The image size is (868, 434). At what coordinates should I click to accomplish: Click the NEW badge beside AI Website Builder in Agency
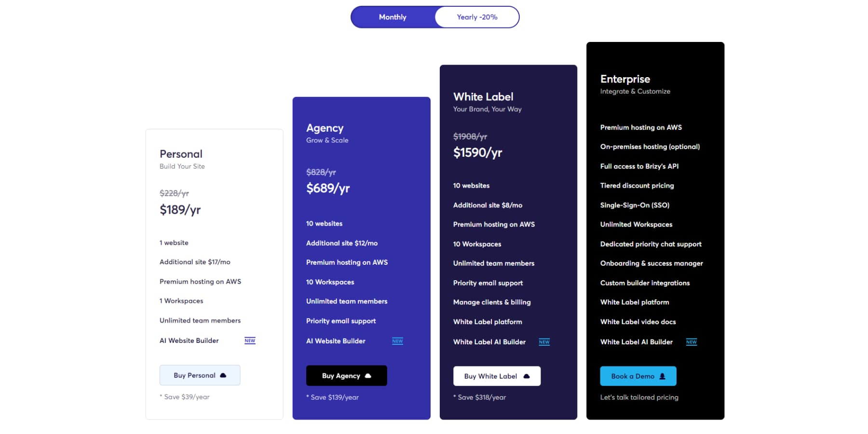pyautogui.click(x=397, y=341)
